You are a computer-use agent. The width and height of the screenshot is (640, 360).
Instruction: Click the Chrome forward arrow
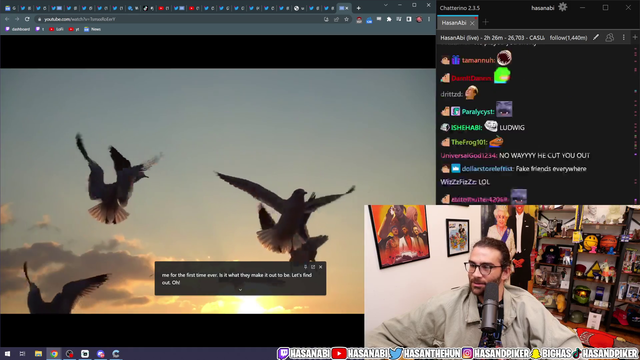[x=17, y=19]
